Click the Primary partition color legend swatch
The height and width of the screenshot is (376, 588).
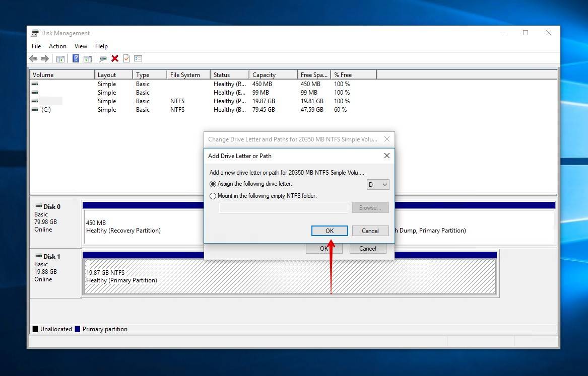click(x=78, y=329)
